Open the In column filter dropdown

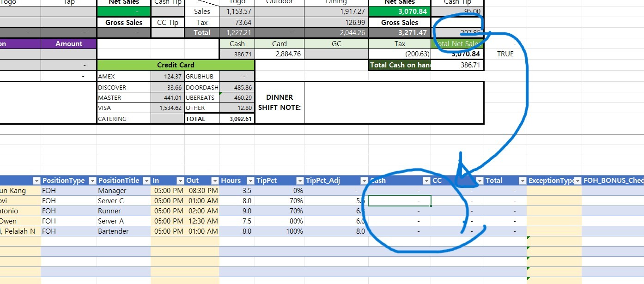[x=180, y=181]
